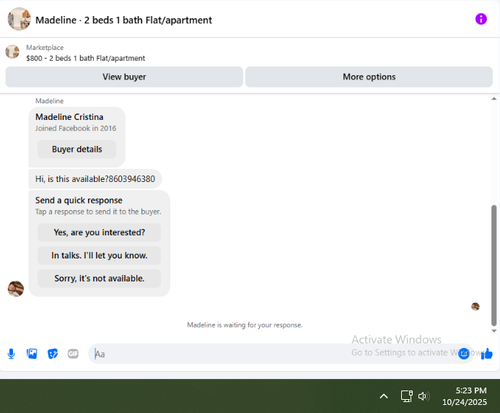
Task: Click the name 'Madeline Cristina' in buyer card
Action: tap(69, 117)
